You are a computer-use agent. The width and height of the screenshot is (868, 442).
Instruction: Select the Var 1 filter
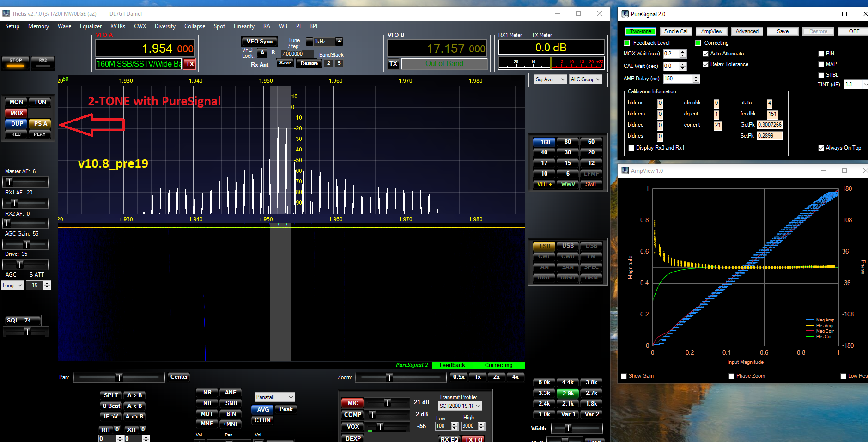pyautogui.click(x=568, y=414)
